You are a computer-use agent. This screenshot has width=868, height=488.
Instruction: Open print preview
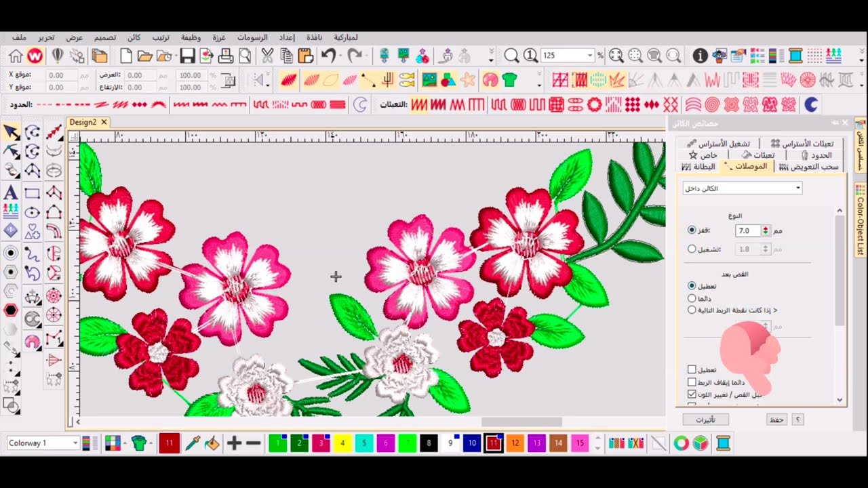[x=244, y=56]
